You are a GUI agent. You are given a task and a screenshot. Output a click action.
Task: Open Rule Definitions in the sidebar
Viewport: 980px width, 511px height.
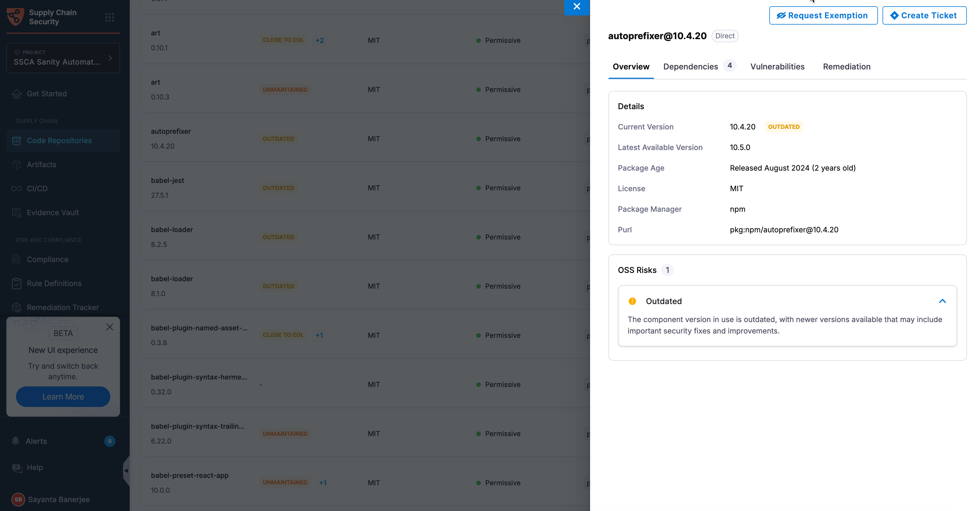(x=63, y=283)
